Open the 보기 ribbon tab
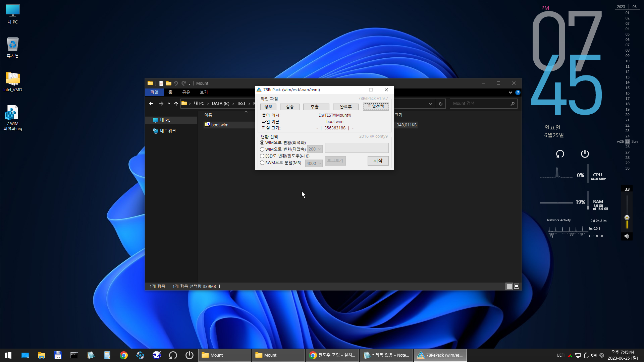 (204, 93)
